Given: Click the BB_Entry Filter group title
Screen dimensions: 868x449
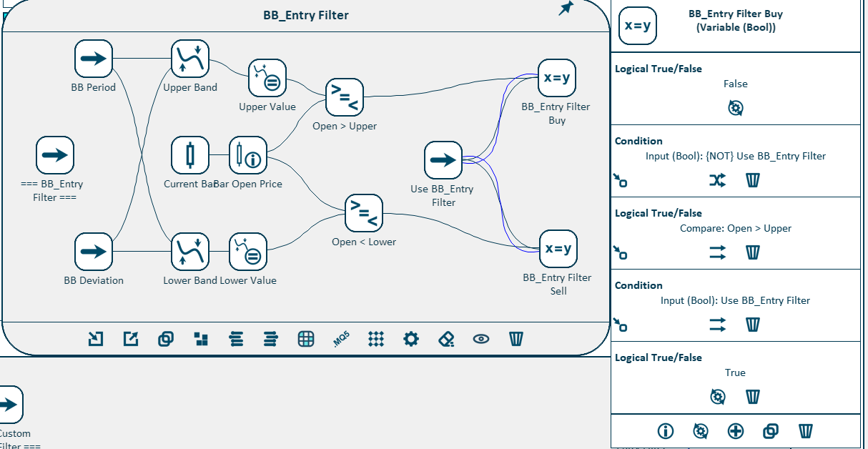Looking at the screenshot, I should click(x=305, y=15).
